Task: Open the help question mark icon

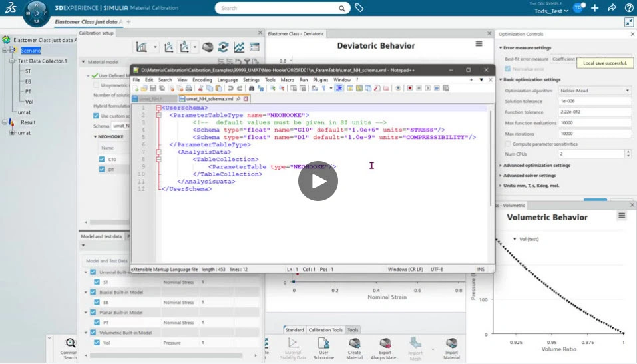Action: click(x=629, y=8)
